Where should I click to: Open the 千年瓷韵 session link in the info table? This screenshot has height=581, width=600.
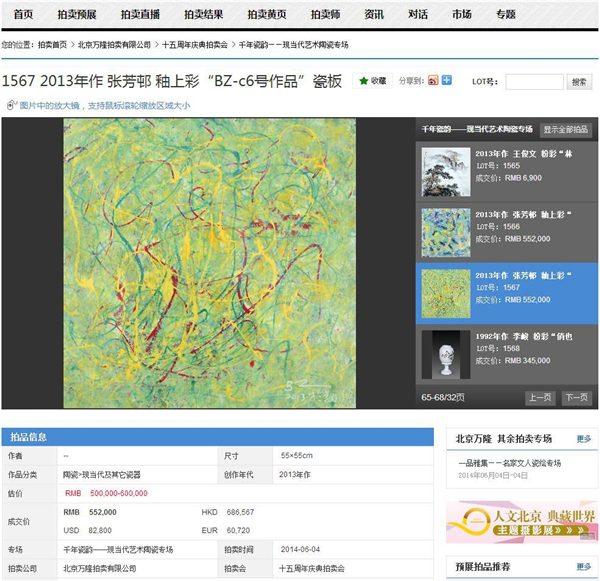(x=118, y=550)
